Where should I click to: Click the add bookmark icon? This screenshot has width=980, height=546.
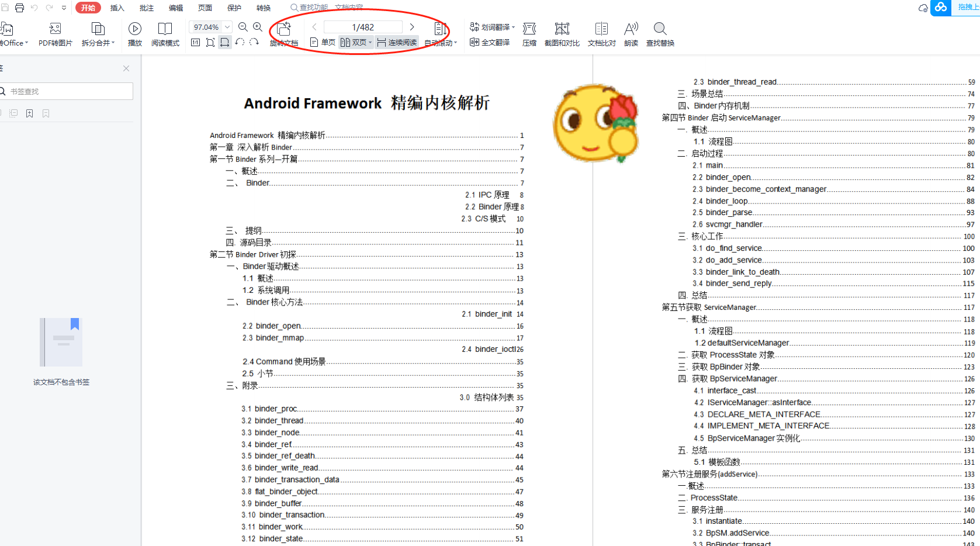point(29,113)
